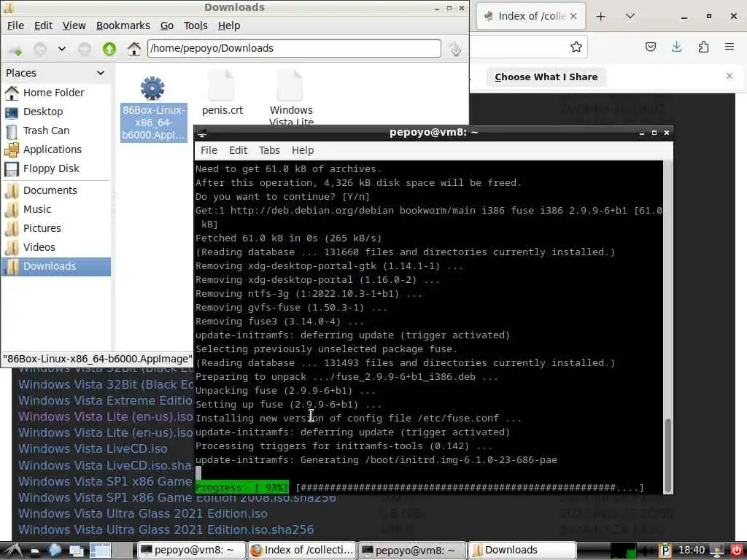Switch to Index of /collecti taskbar button

pos(302,551)
